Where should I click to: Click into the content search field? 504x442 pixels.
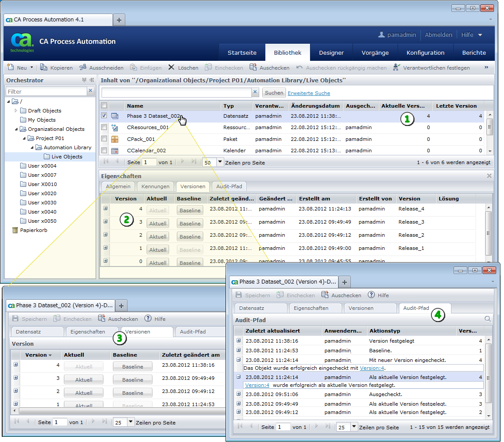[x=176, y=92]
